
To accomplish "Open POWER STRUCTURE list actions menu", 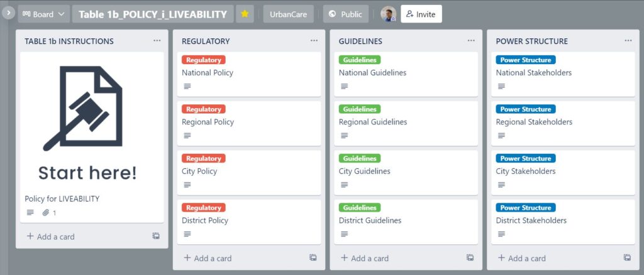I will [x=628, y=41].
